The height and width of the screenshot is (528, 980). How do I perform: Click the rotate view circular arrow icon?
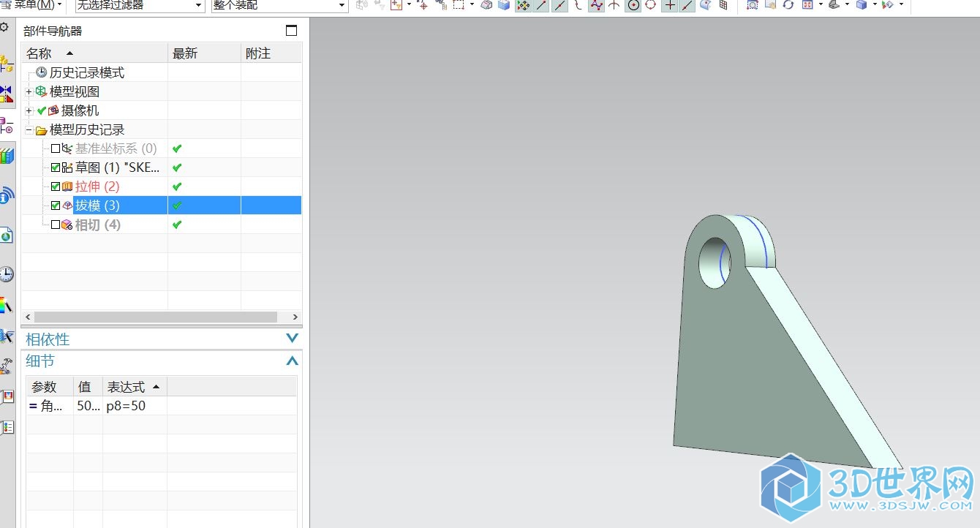tap(788, 5)
